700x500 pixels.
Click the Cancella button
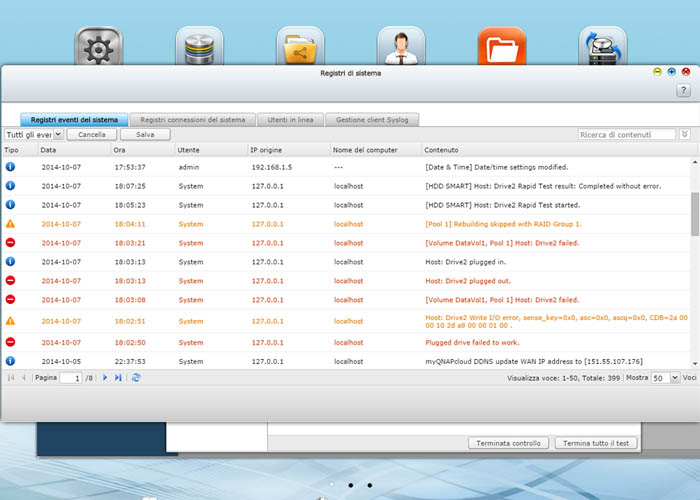point(92,134)
